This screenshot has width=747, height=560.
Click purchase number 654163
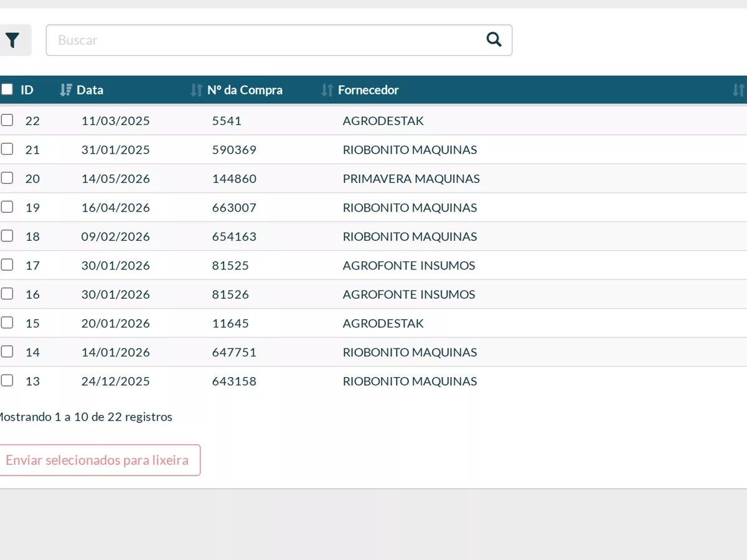pyautogui.click(x=234, y=236)
